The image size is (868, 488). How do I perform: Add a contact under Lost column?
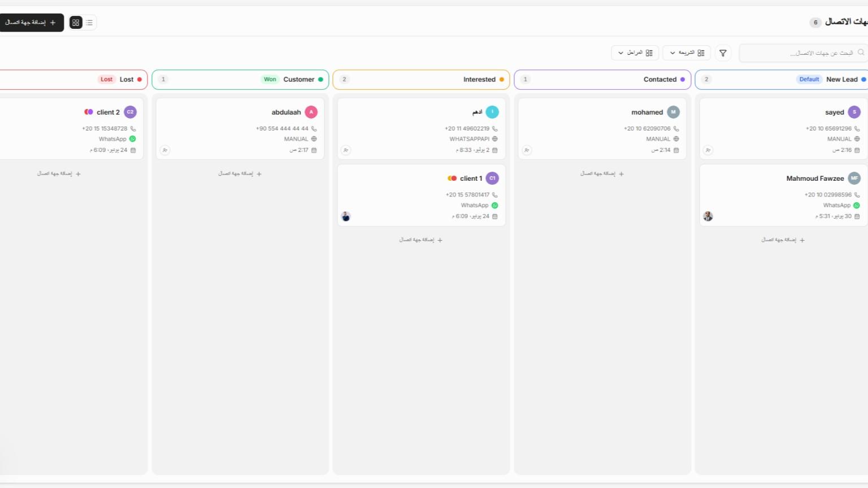[x=59, y=174]
